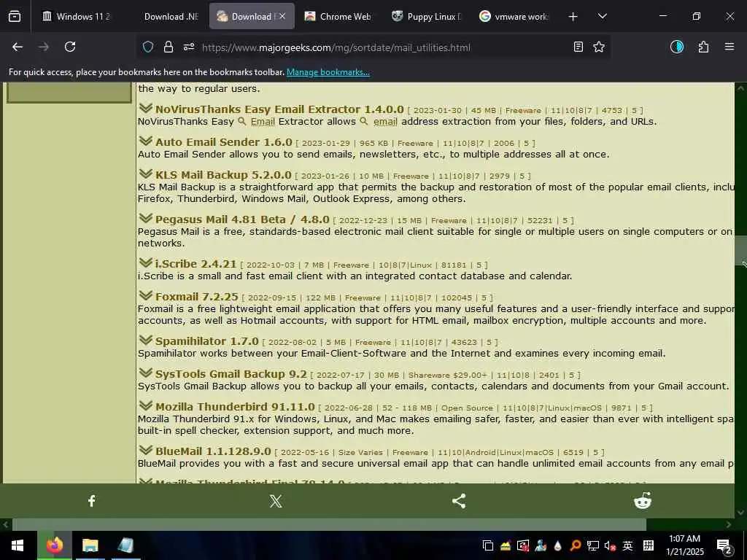Click the scrollbar down arrow

pos(740,513)
